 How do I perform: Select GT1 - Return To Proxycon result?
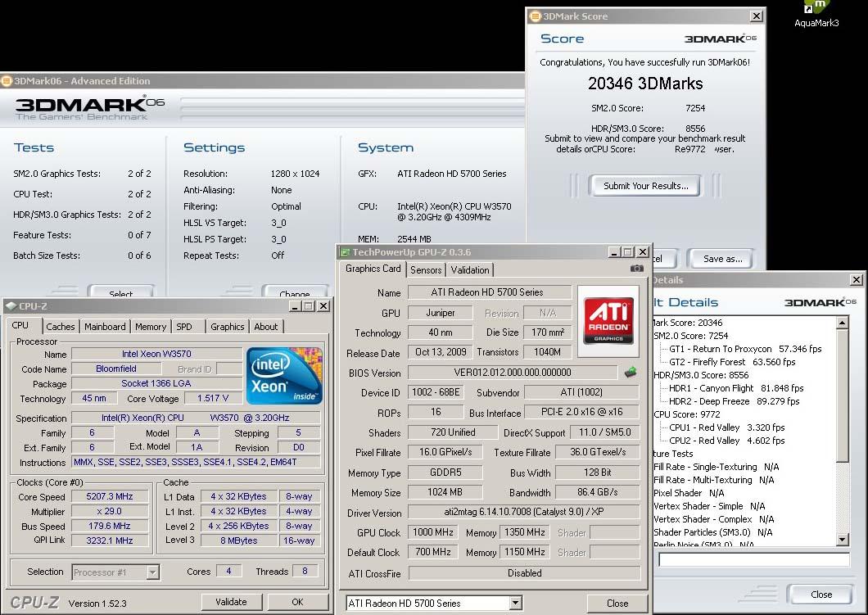[745, 349]
